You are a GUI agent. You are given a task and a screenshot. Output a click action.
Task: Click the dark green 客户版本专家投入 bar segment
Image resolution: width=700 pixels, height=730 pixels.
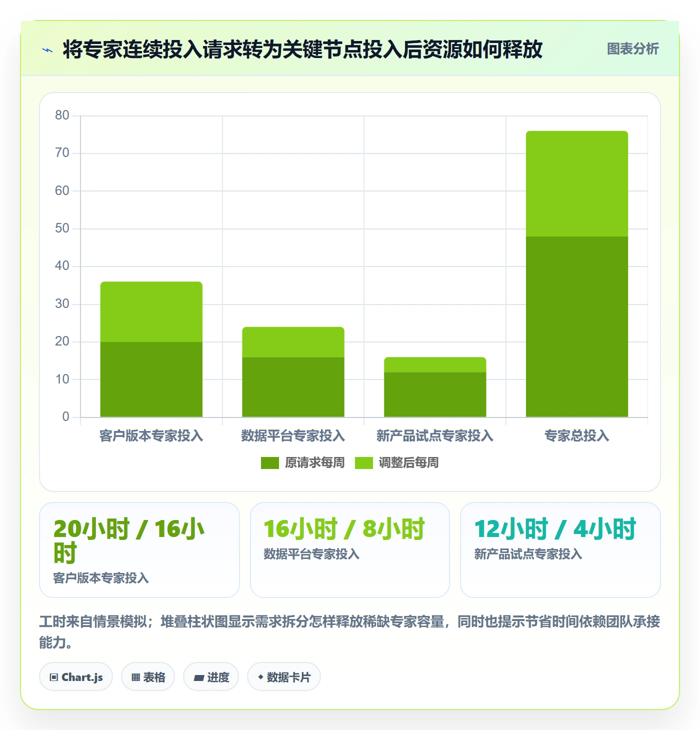tap(151, 379)
